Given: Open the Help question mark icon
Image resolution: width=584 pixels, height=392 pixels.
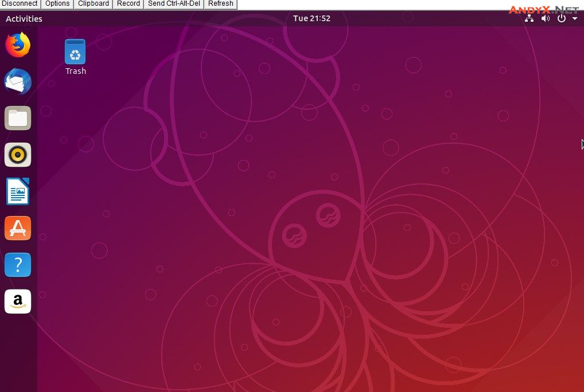Looking at the screenshot, I should coord(18,265).
